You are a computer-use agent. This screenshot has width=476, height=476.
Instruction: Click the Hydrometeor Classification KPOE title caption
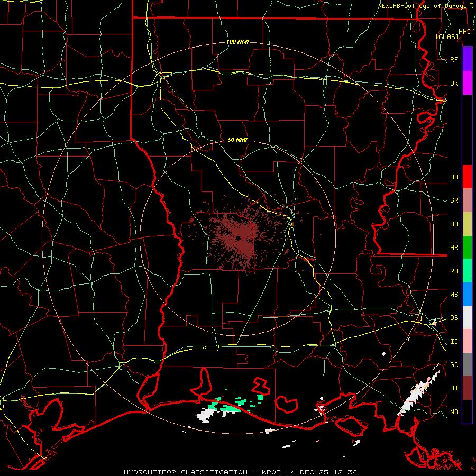pyautogui.click(x=240, y=472)
